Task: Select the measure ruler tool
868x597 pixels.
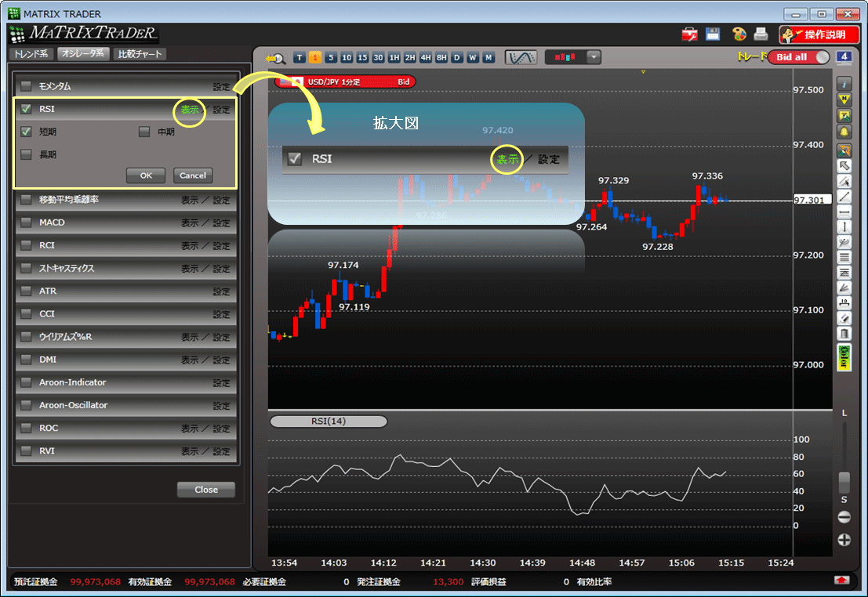Action: [x=844, y=303]
